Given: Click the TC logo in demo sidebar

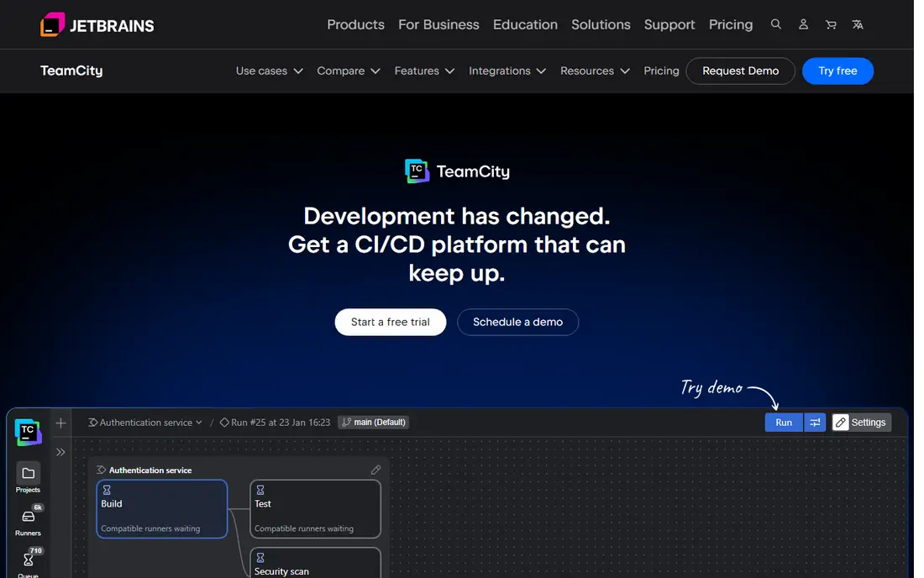Looking at the screenshot, I should pyautogui.click(x=28, y=432).
